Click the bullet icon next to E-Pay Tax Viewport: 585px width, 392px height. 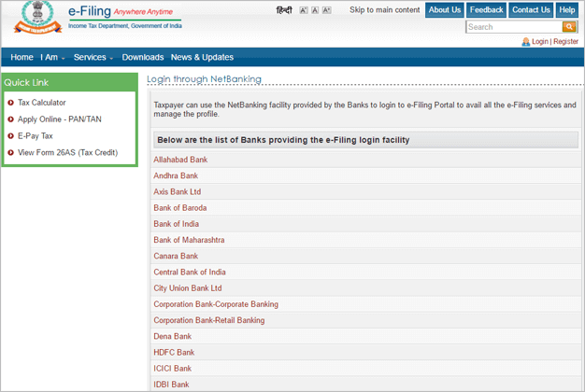[11, 136]
